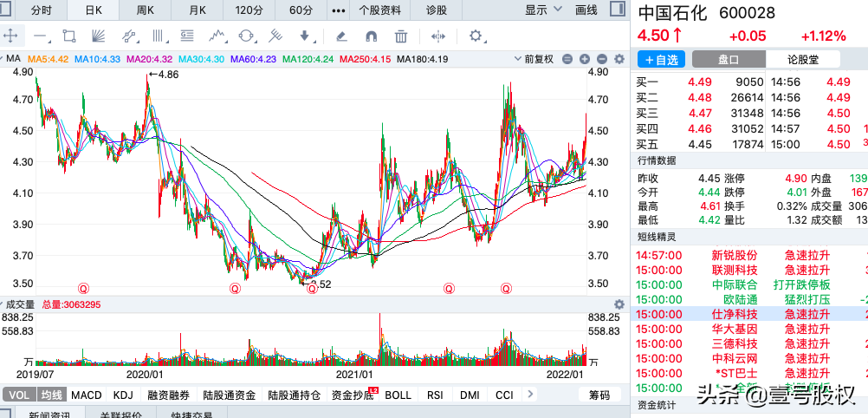Image resolution: width=868 pixels, height=418 pixels.
Task: Switch to RSI indicator
Action: 435,395
